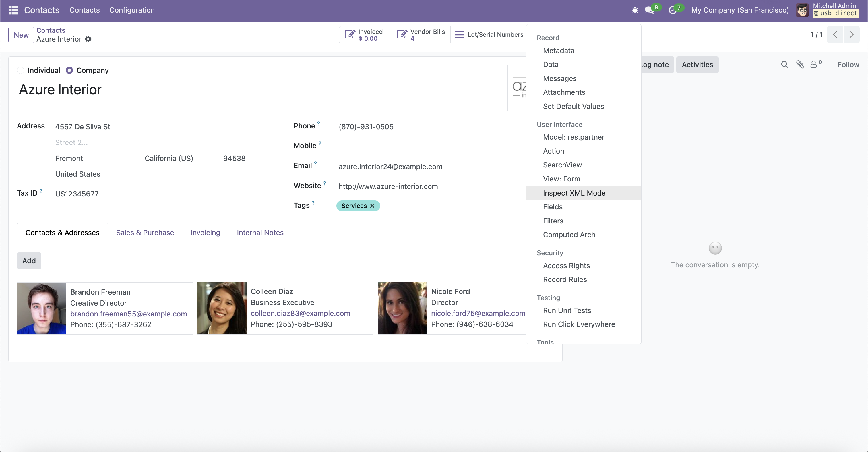Open the debug bug icon menu
868x452 pixels.
[x=635, y=10]
